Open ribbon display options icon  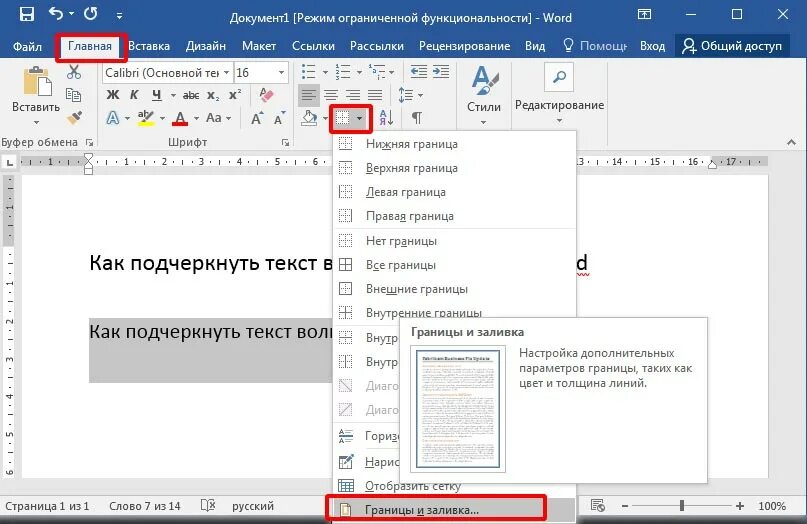point(644,14)
